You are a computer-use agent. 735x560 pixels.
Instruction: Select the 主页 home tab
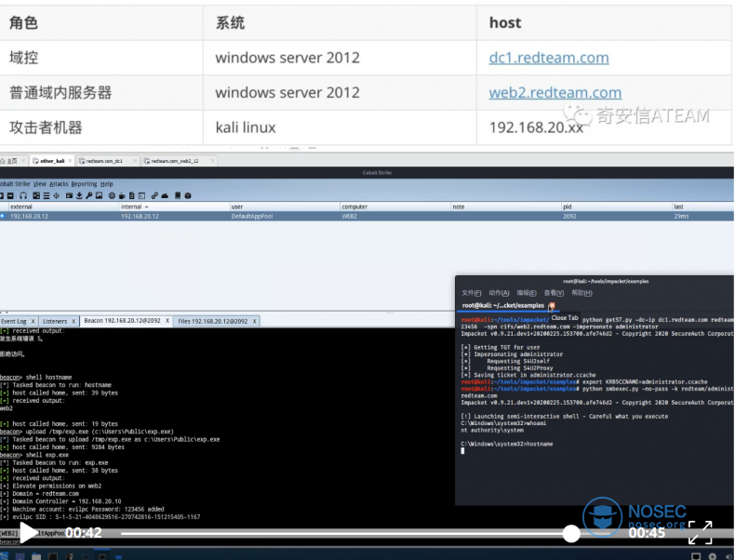[x=12, y=161]
